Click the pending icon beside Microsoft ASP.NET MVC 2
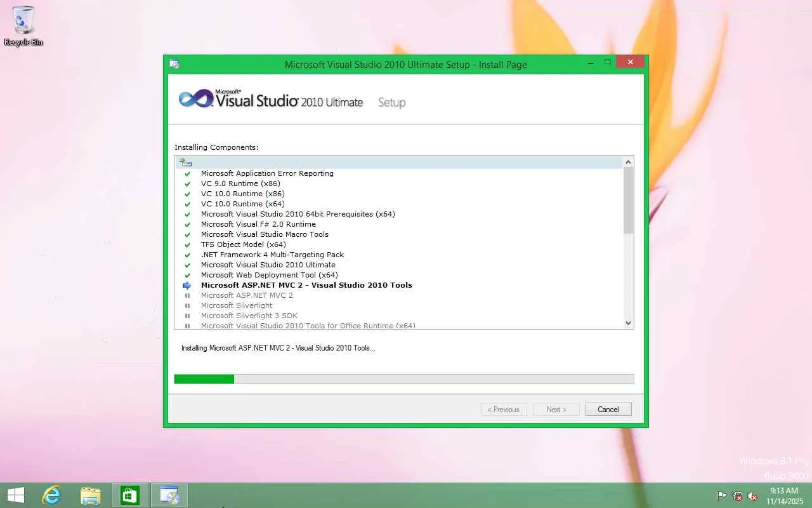The width and height of the screenshot is (812, 508). pyautogui.click(x=187, y=295)
